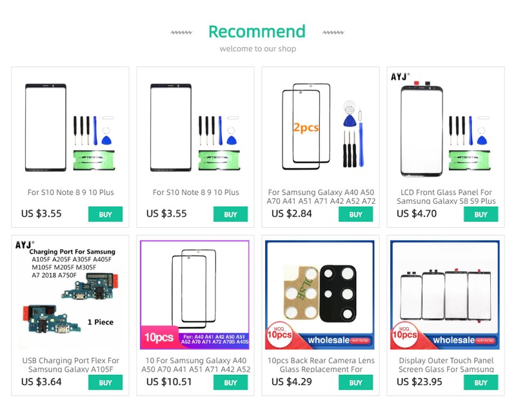The image size is (516, 420).
Task: Click the US $10.51 price
Action: tap(169, 382)
